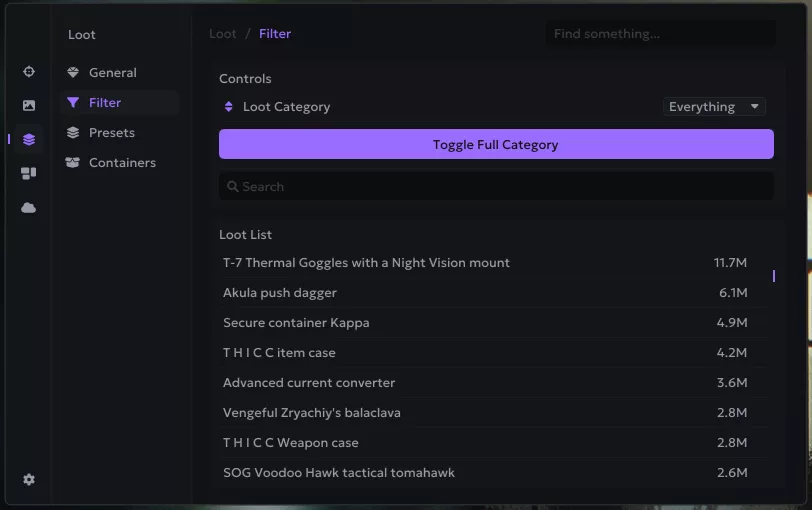Click the Loot Category sort arrows

(228, 107)
